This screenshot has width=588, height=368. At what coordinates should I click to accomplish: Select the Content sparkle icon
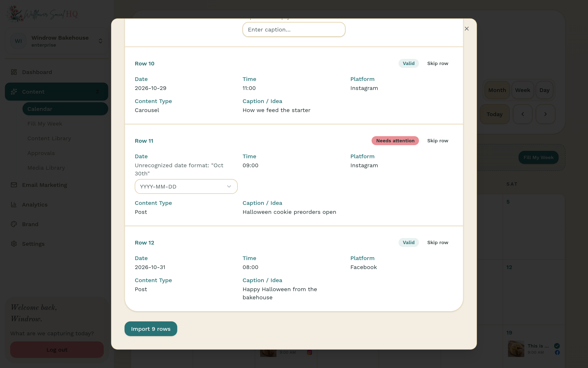click(14, 92)
